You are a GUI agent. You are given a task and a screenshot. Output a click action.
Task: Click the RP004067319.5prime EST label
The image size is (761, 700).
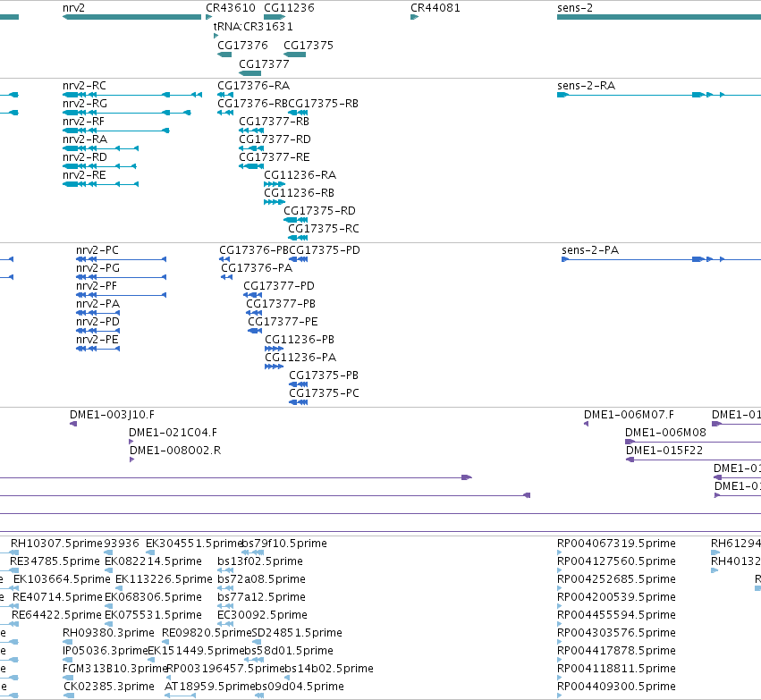[x=616, y=544]
